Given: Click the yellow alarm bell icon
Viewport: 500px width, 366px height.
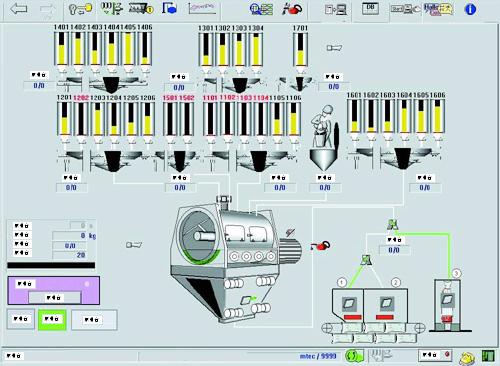Looking at the screenshot, I should [x=467, y=358].
